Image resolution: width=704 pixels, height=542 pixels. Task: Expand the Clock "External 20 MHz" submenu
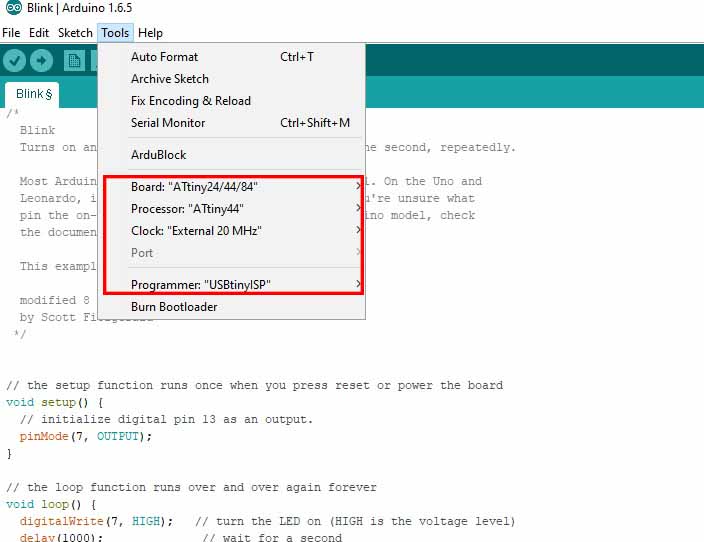coord(233,231)
